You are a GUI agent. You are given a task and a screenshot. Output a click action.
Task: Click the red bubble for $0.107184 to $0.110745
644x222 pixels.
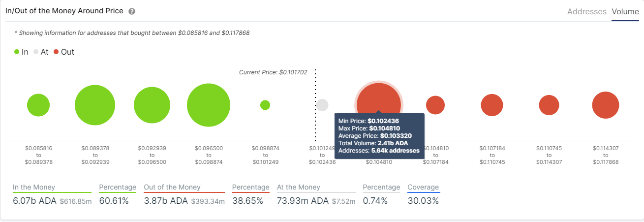(x=492, y=105)
